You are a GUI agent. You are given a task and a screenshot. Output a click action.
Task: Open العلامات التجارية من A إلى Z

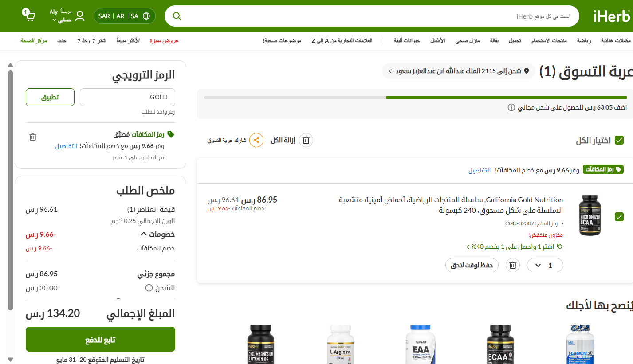[x=342, y=40]
